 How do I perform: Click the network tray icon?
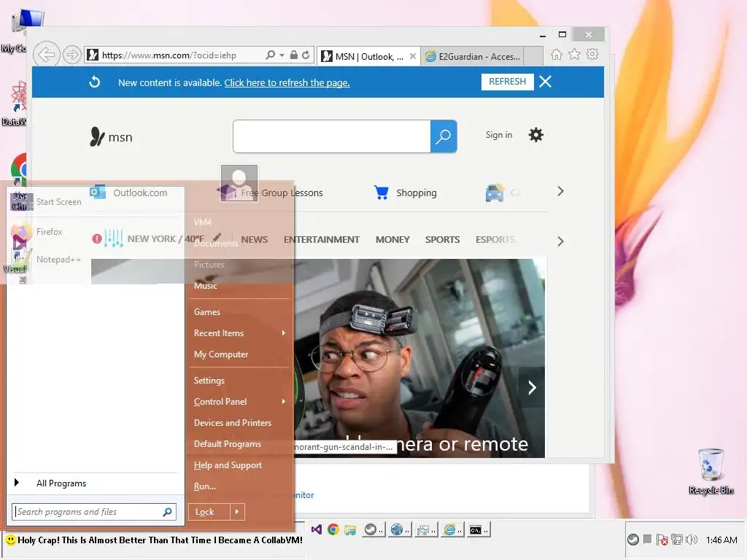pos(676,540)
